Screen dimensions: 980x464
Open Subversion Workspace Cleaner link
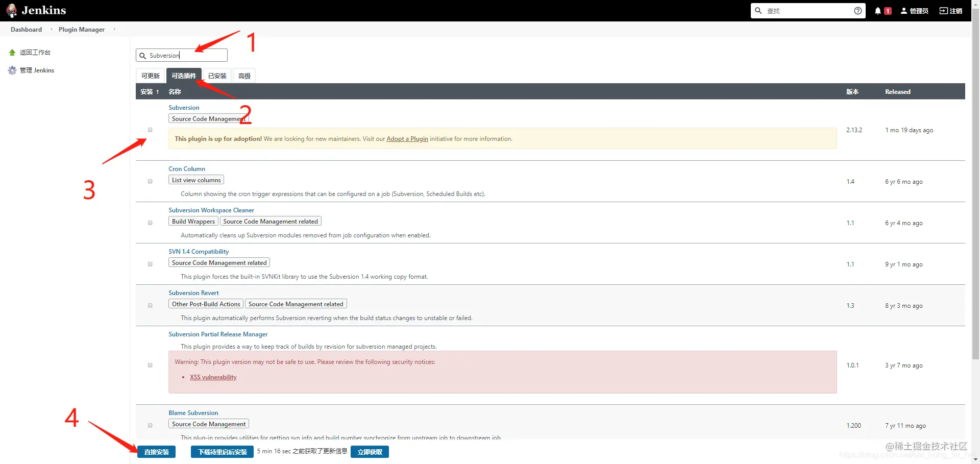click(x=211, y=210)
